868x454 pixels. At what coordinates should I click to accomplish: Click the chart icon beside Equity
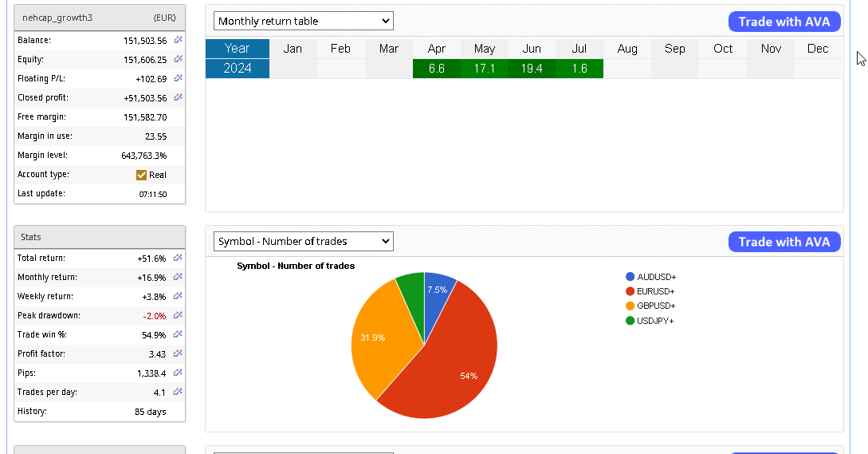click(x=178, y=59)
